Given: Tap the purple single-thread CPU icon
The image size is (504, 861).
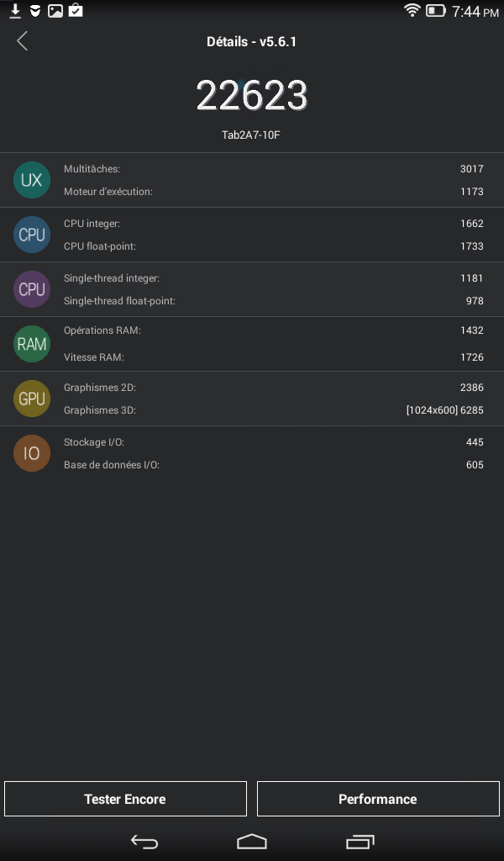Looking at the screenshot, I should (x=32, y=289).
